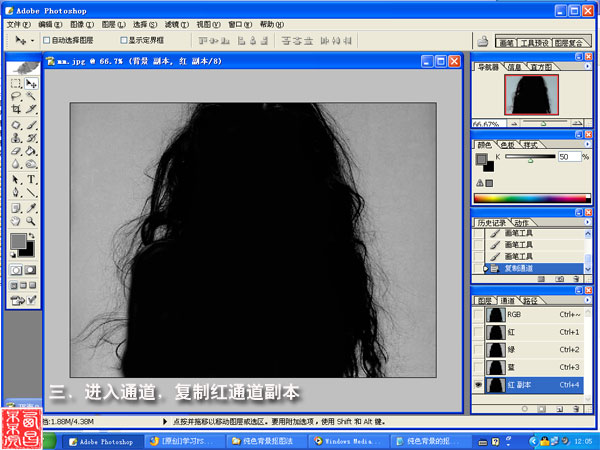Open tool preset picker dropdown arrow

pyautogui.click(x=33, y=41)
